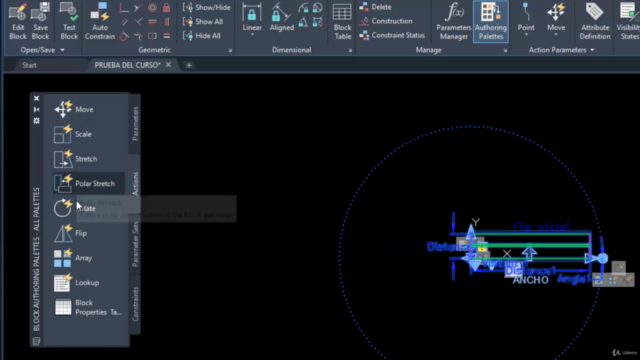
Task: Click the Attribute Definition button
Action: click(x=595, y=21)
